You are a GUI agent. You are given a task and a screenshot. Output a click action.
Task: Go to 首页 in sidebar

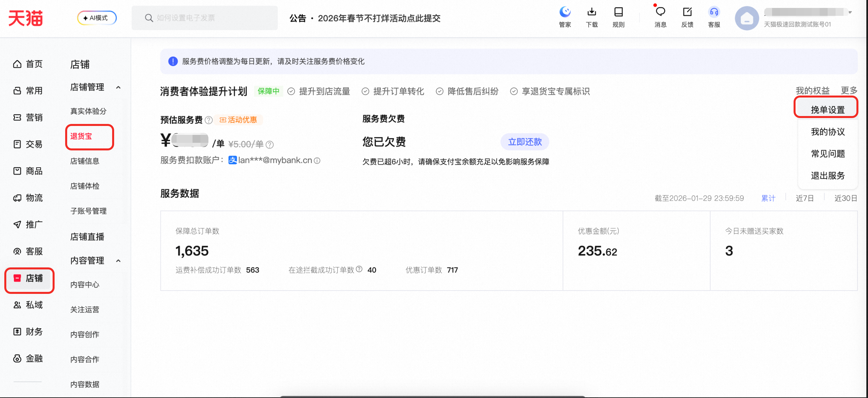[28, 64]
